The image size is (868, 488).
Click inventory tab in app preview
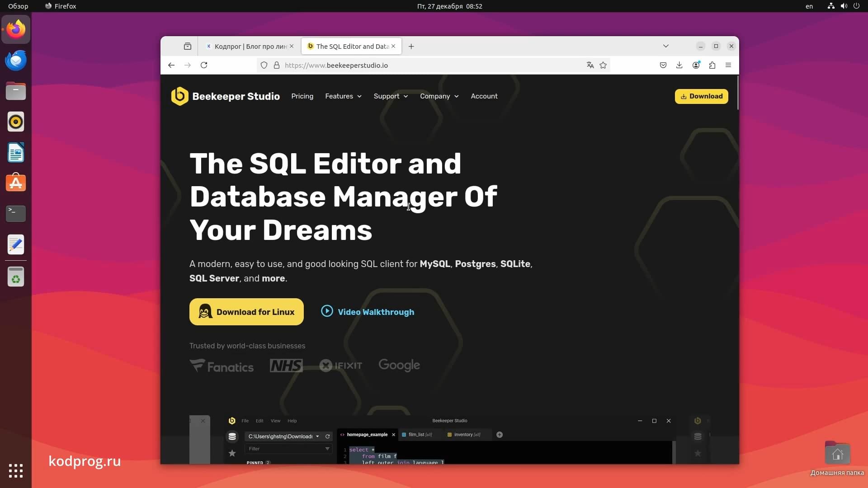pyautogui.click(x=467, y=435)
